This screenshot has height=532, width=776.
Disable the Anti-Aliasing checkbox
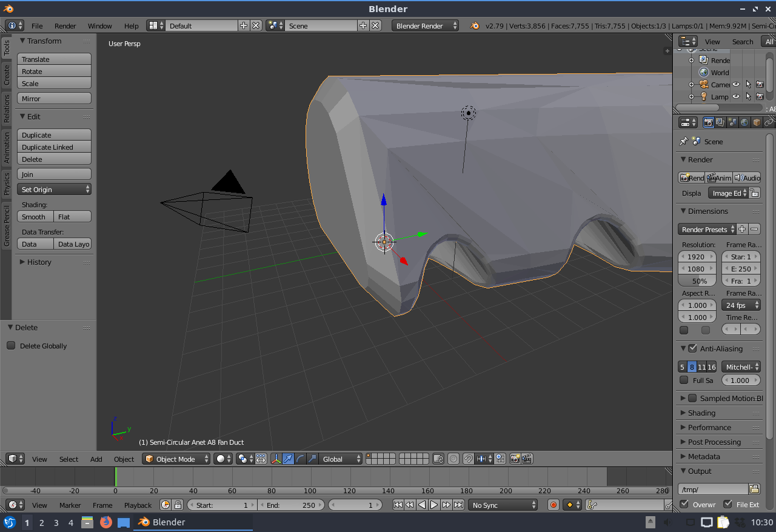[x=692, y=348]
